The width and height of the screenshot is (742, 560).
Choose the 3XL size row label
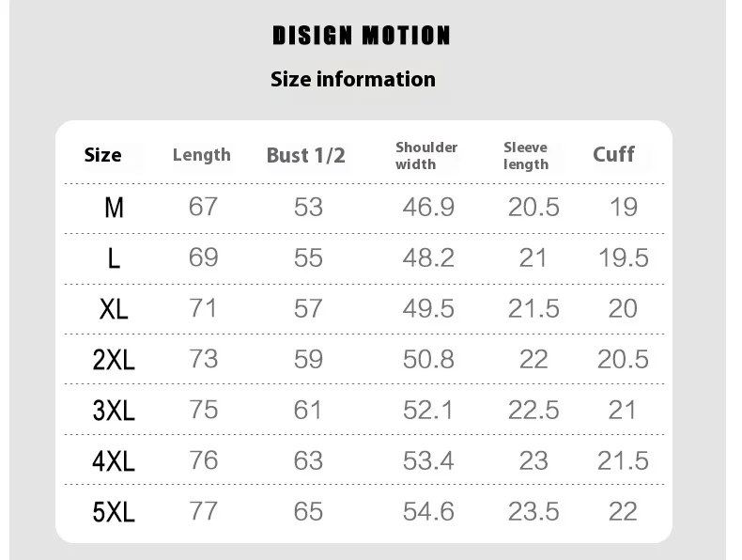[x=114, y=411]
